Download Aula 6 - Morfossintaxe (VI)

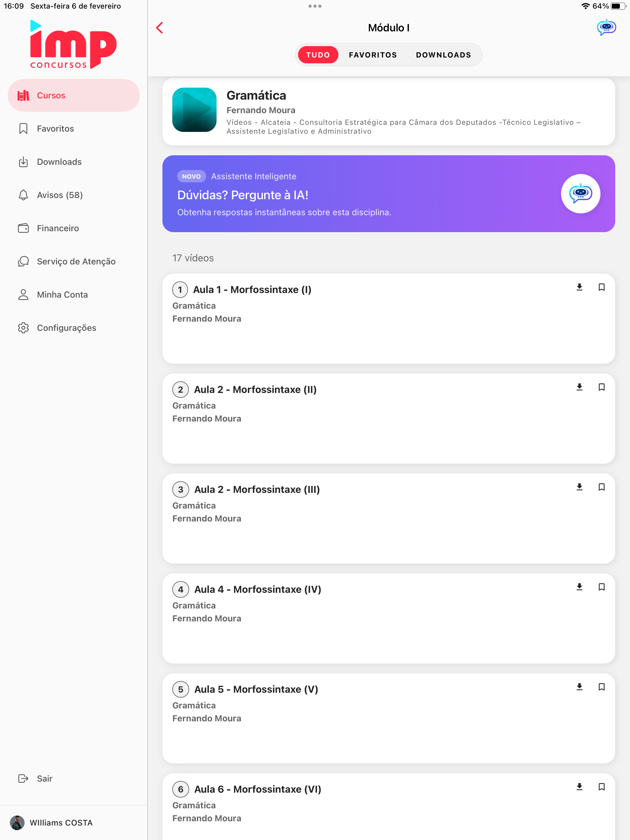click(579, 787)
